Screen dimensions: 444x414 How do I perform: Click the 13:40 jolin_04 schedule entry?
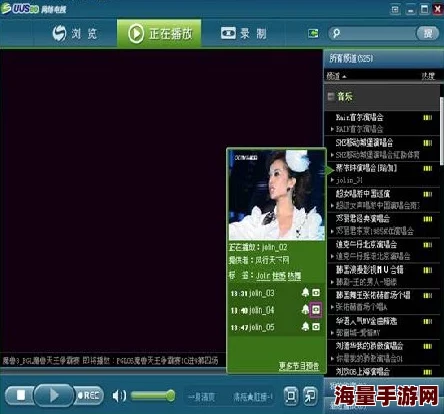tap(252, 310)
